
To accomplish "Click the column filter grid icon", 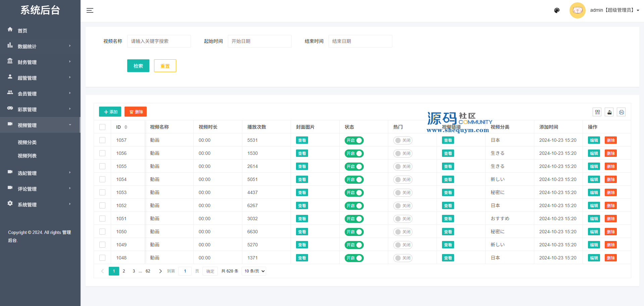I will coord(597,112).
